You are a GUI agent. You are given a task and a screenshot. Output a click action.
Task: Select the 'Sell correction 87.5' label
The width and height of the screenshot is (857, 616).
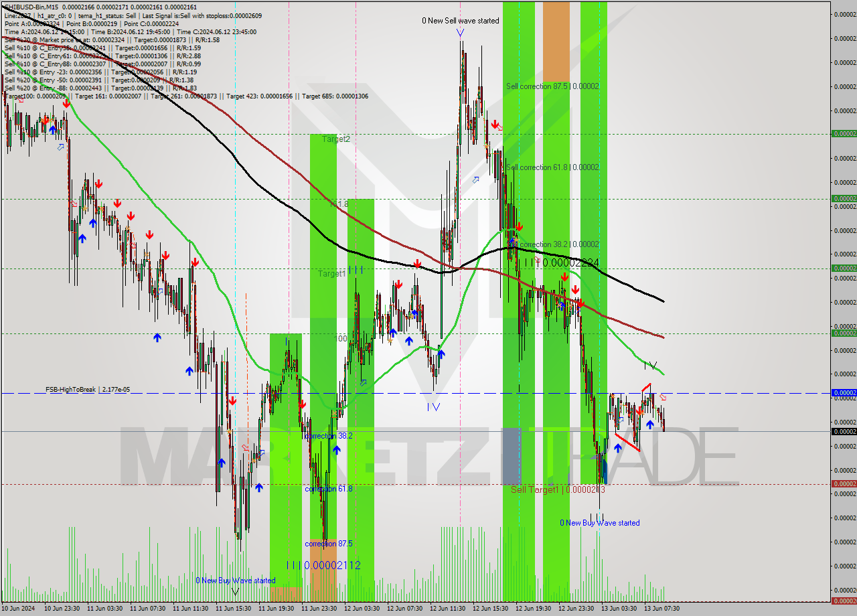click(x=552, y=86)
